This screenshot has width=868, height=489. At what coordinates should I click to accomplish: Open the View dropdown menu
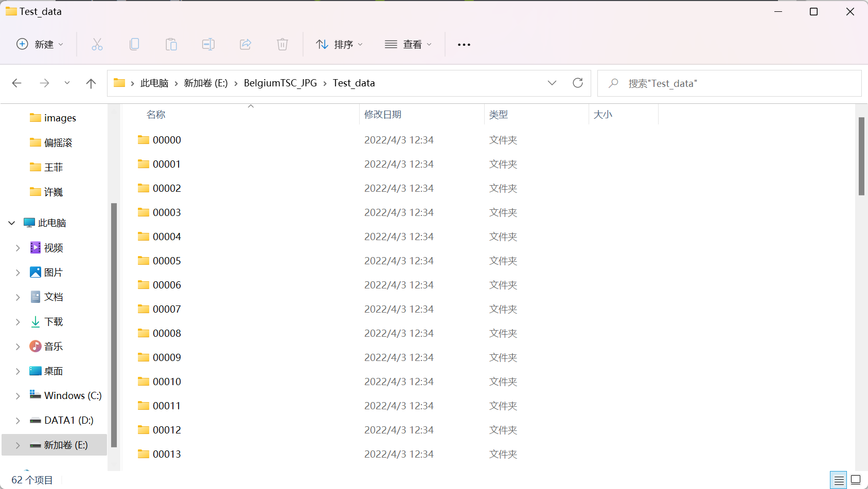[408, 45]
